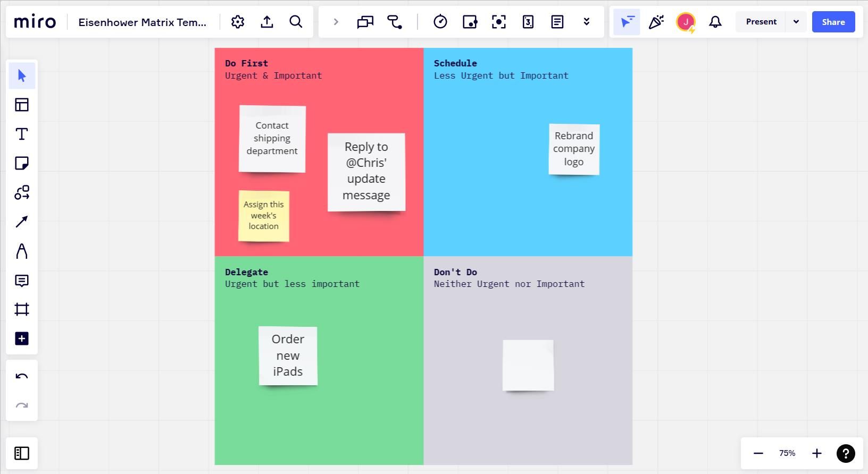Click Neither Urgent nor Important subtitle
The height and width of the screenshot is (474, 868).
click(x=509, y=284)
